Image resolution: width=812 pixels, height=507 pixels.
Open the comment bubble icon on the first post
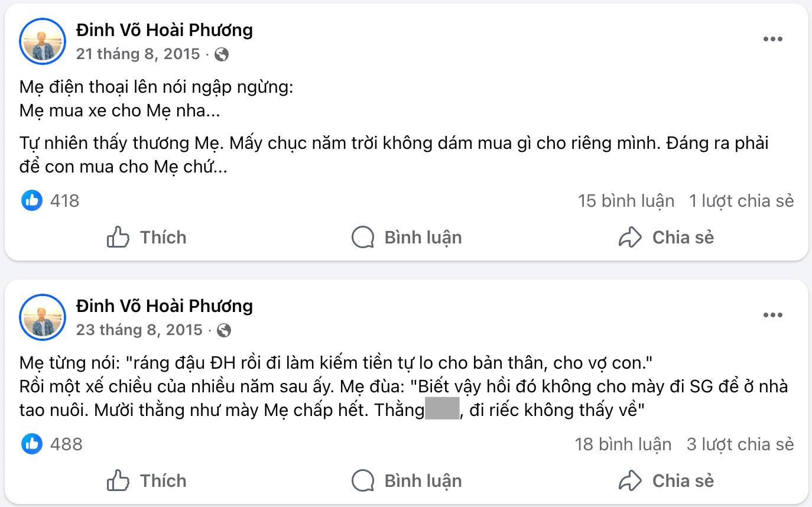click(x=362, y=237)
